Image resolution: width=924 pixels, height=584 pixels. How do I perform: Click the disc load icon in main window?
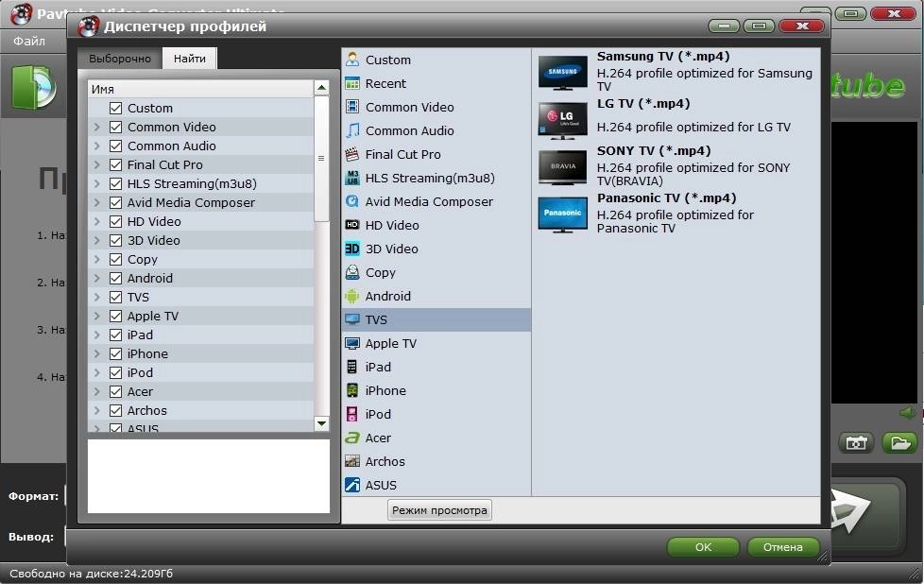(34, 87)
